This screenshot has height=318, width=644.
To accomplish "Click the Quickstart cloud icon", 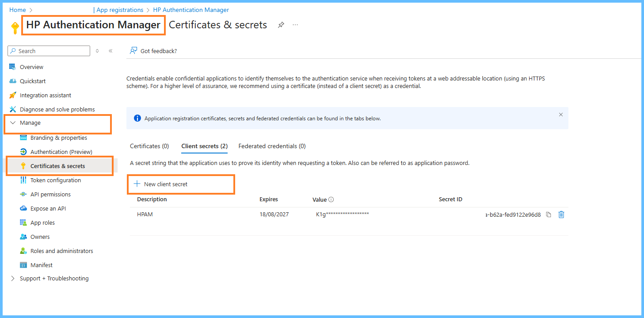I will 12,81.
